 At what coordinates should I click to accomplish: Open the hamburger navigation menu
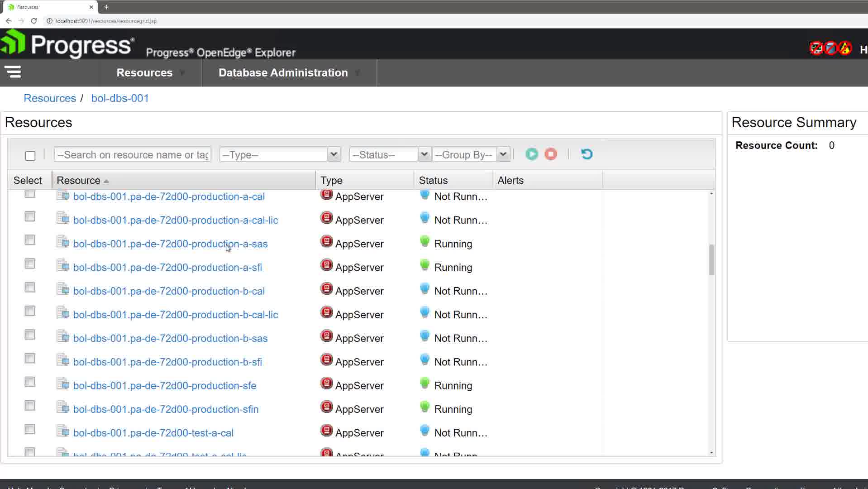click(x=13, y=72)
